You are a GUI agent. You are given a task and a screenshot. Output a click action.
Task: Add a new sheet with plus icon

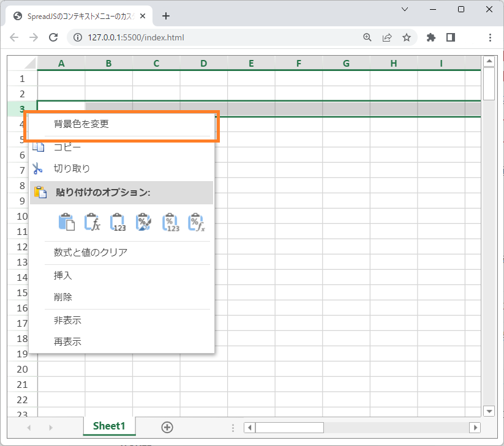167,428
